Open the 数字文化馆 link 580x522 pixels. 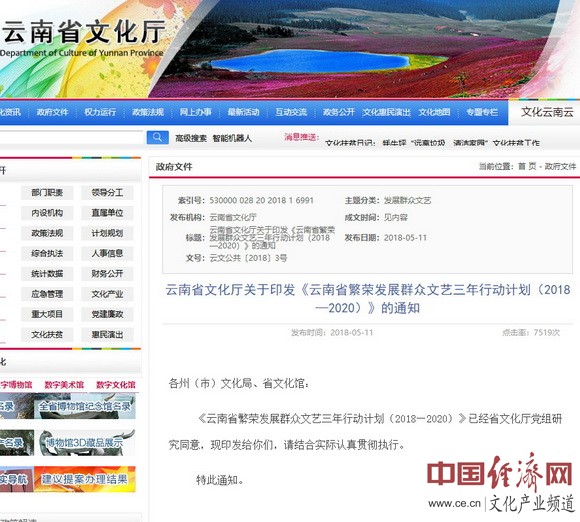(116, 385)
